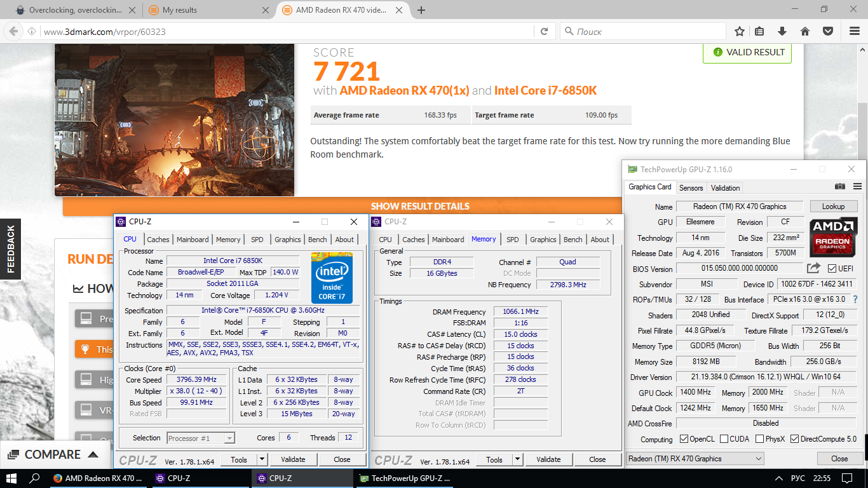The image size is (868, 488).
Task: Open Firefox downloads arrow icon
Action: pyautogui.click(x=782, y=31)
